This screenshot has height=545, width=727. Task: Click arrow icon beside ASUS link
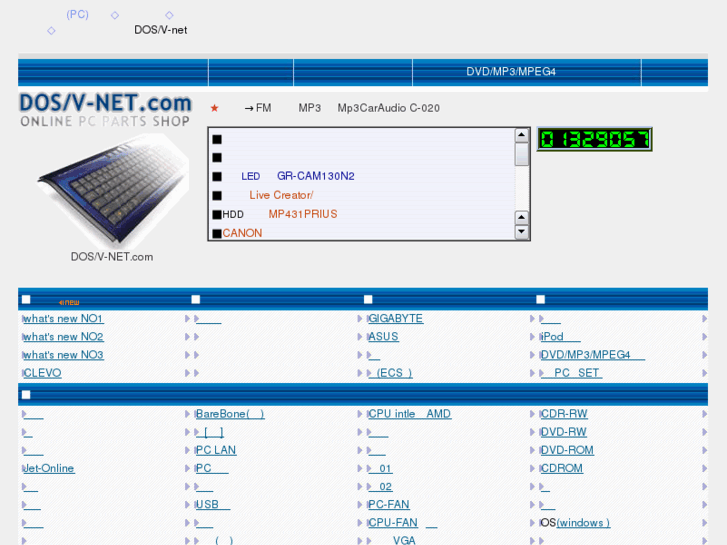(360, 337)
